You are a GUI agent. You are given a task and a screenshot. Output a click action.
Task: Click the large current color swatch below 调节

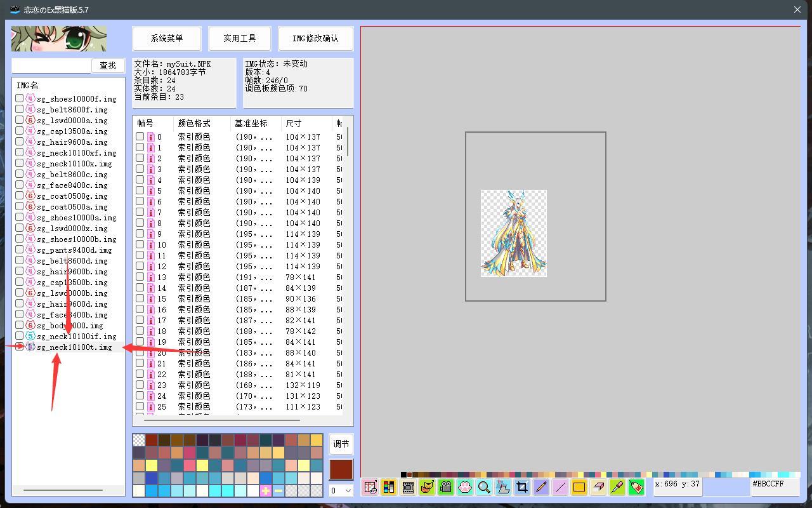[341, 470]
